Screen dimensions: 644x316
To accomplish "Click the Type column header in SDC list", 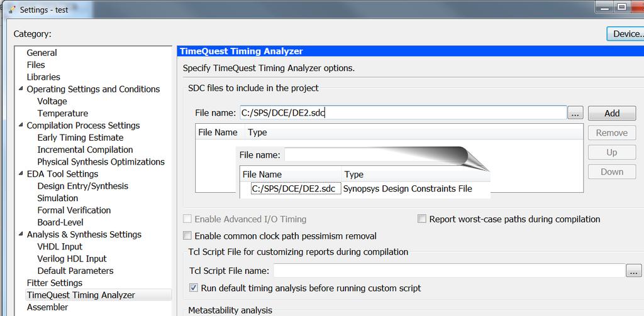I will [x=257, y=132].
